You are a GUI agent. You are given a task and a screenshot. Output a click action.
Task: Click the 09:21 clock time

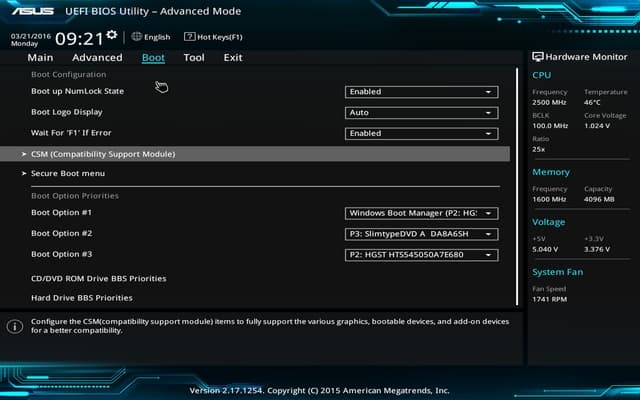(x=80, y=39)
